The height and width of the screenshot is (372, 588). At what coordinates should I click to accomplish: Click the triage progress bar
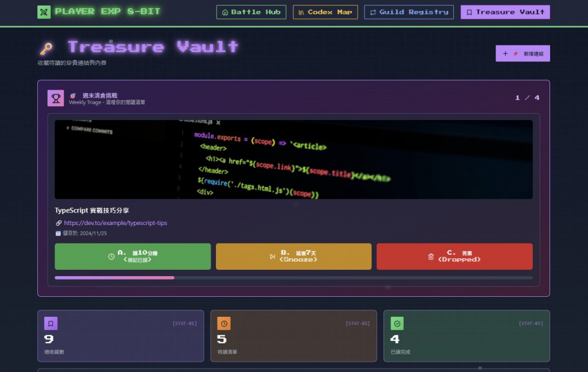point(293,278)
